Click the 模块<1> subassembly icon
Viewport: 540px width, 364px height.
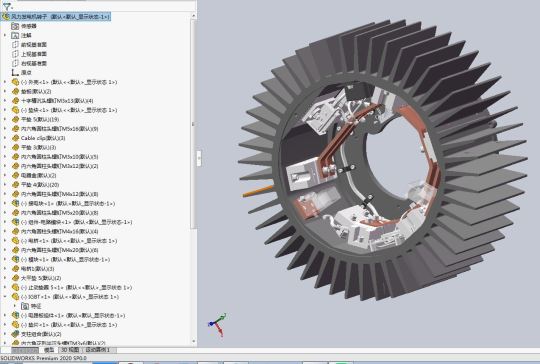pos(15,259)
